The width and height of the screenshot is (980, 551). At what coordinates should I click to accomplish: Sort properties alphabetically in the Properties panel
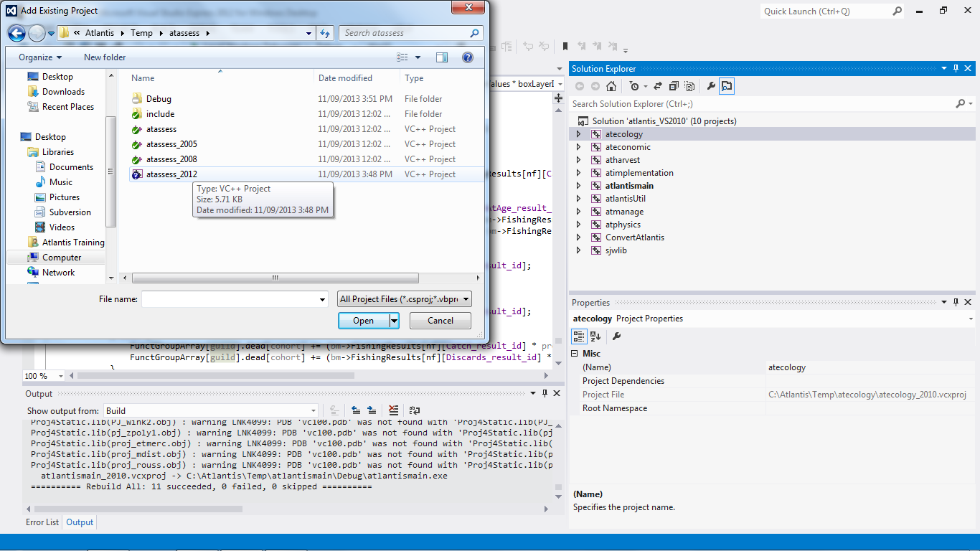pos(595,336)
